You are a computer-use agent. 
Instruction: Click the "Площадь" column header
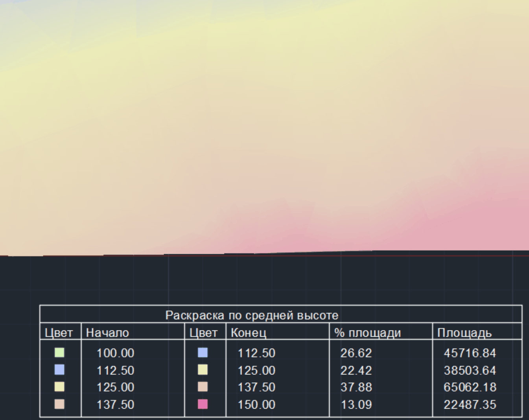click(x=464, y=333)
